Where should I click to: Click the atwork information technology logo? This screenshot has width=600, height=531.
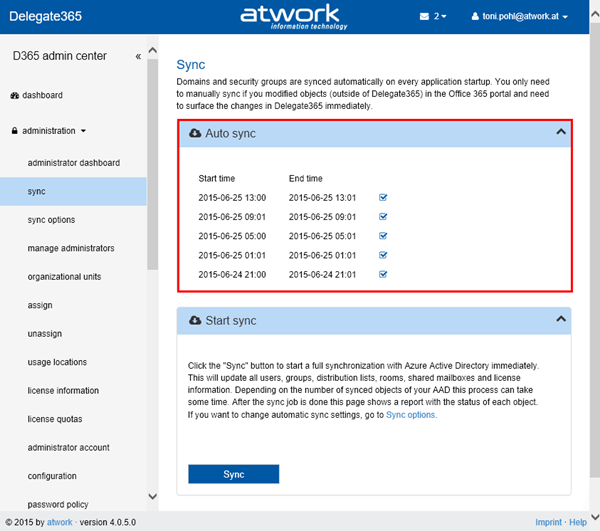pyautogui.click(x=293, y=16)
